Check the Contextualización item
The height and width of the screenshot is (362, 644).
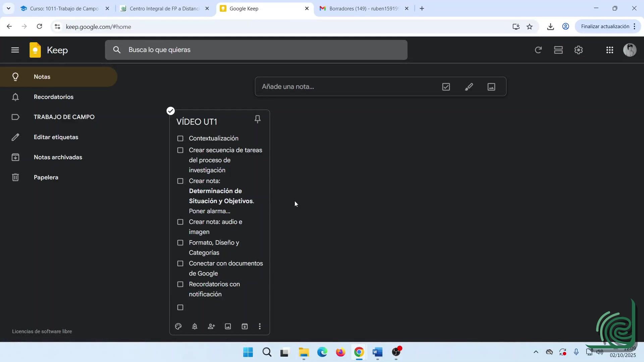180,138
